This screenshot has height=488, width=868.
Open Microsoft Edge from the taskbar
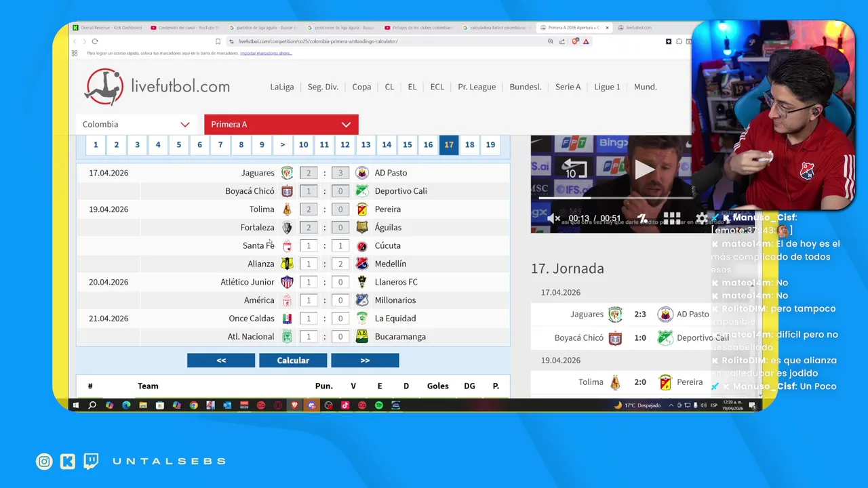(x=126, y=405)
